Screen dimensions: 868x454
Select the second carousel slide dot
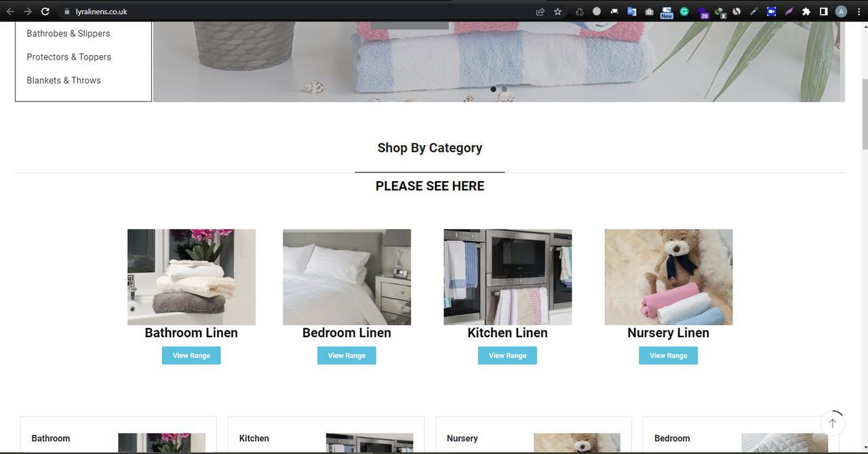click(x=504, y=89)
